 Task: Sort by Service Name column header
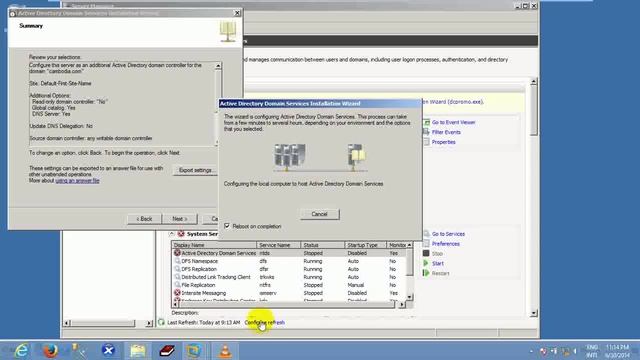(x=279, y=245)
